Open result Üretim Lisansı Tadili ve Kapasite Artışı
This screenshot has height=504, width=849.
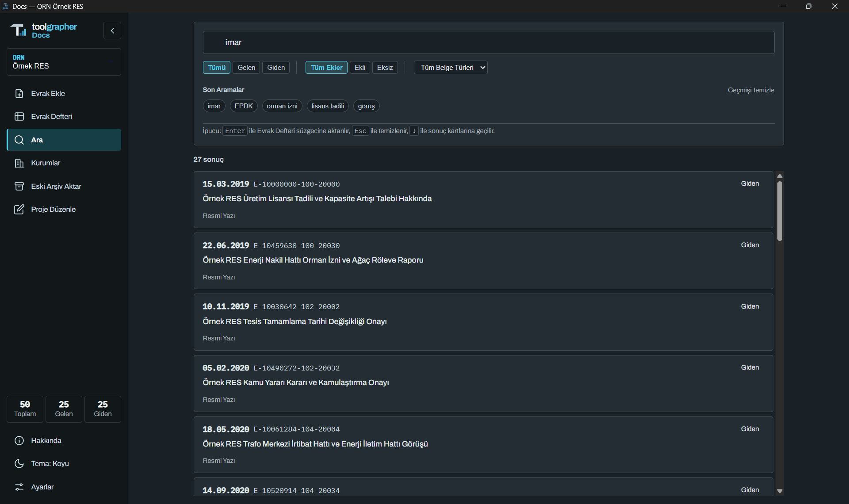pos(483,199)
